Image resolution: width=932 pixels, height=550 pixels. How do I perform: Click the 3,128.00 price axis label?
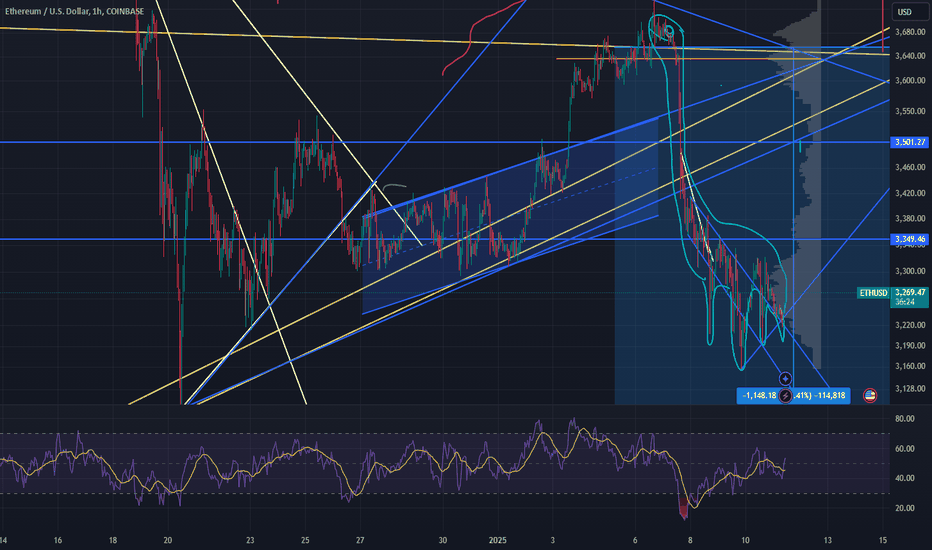click(910, 388)
